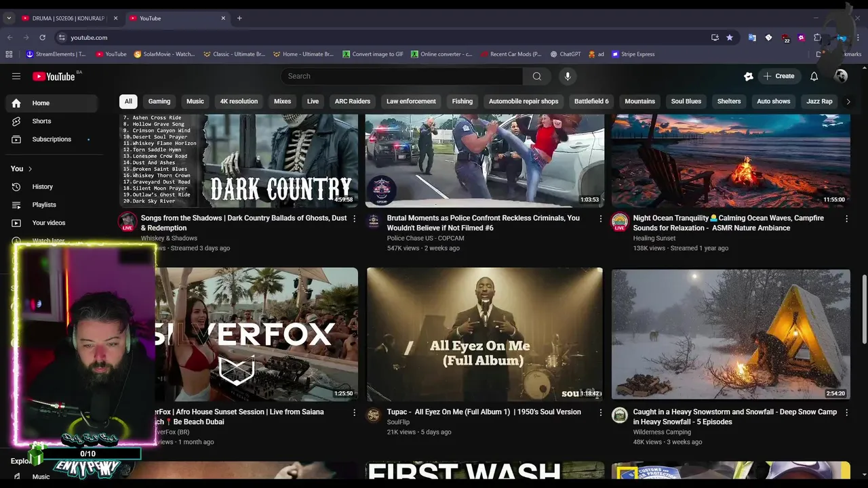This screenshot has width=868, height=488.
Task: Open options for Tupac All Eyez video
Action: pyautogui.click(x=600, y=412)
